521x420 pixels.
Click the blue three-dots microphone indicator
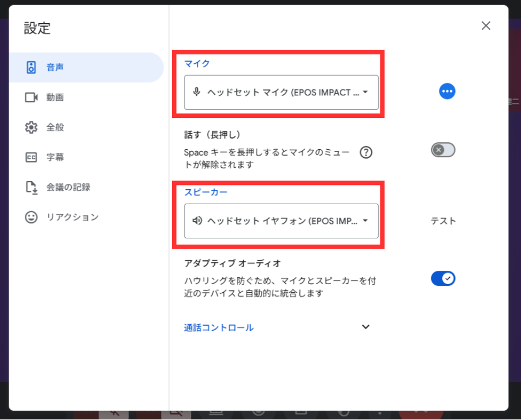coord(447,91)
